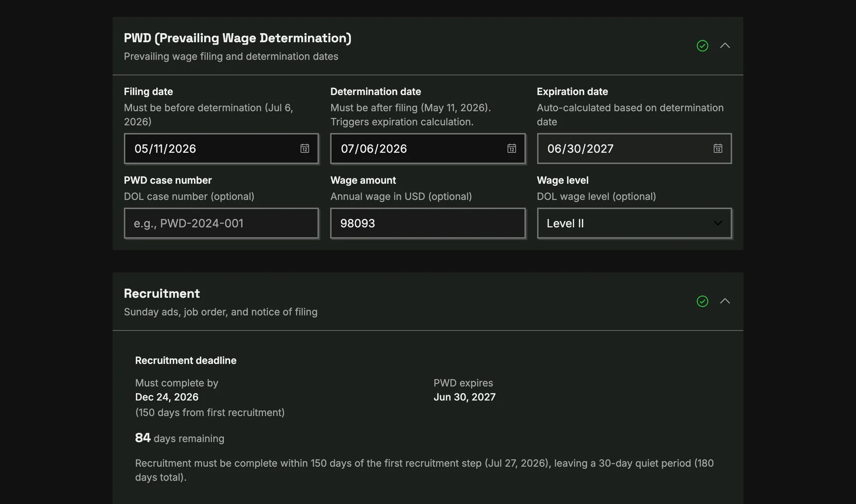
Task: Click the Recruitment section heading
Action: coord(162,293)
